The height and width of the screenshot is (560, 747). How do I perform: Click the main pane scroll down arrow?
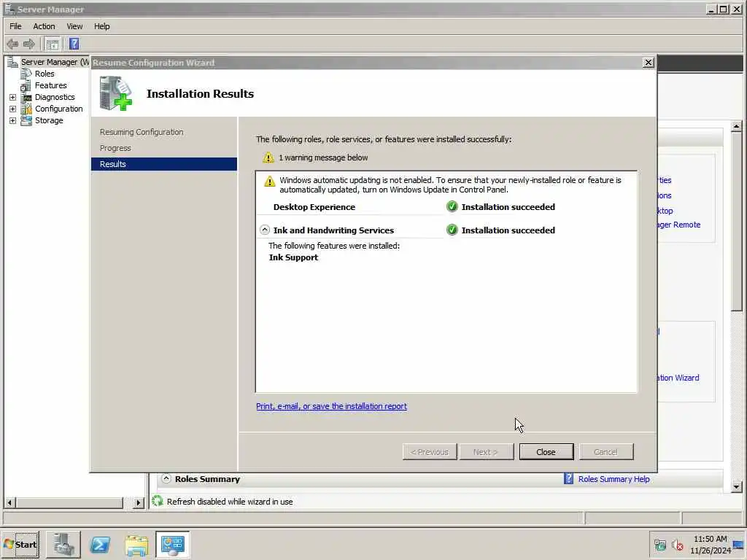(736, 486)
